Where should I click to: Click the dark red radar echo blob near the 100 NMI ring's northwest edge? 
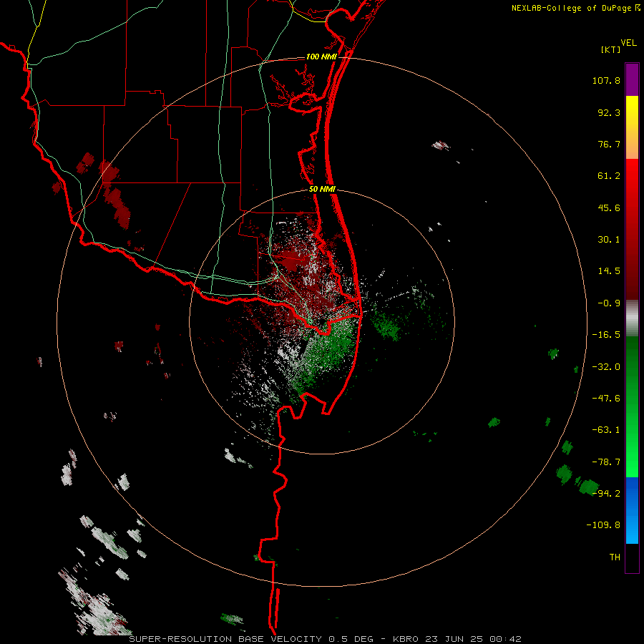coord(110,172)
